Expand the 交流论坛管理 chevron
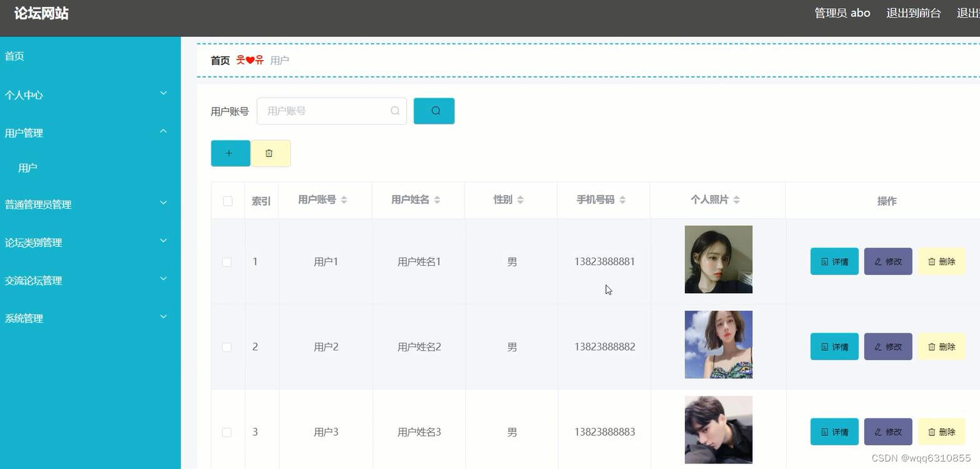Image resolution: width=980 pixels, height=469 pixels. tap(163, 279)
